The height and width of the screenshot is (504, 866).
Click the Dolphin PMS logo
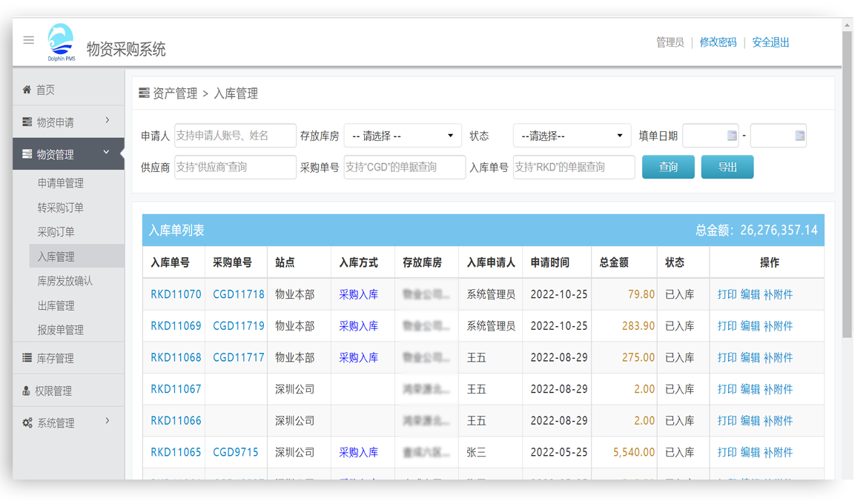click(61, 43)
